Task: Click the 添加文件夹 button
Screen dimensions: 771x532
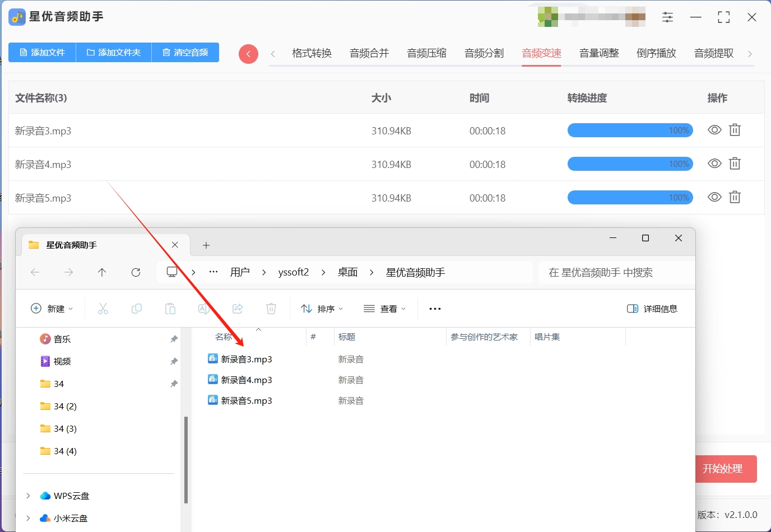Action: (114, 53)
